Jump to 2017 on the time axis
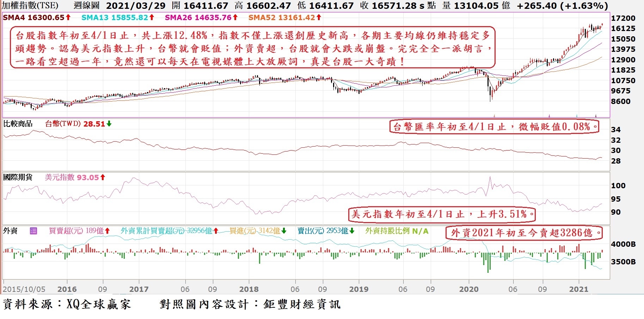644x319 pixels. pos(139,289)
